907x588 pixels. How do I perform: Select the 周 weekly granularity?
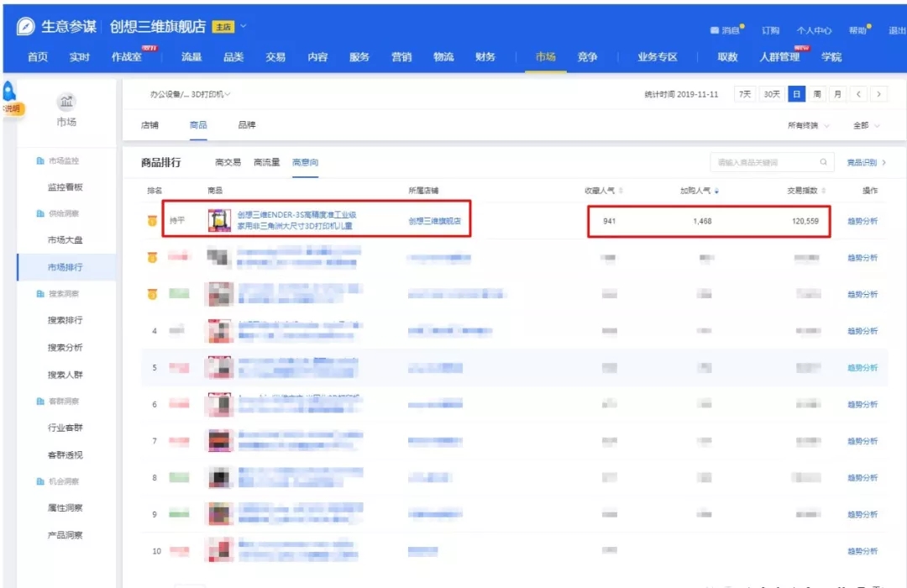point(817,94)
